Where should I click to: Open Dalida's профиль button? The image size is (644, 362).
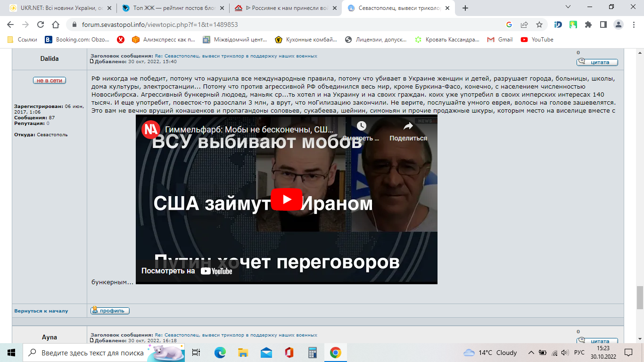(110, 311)
